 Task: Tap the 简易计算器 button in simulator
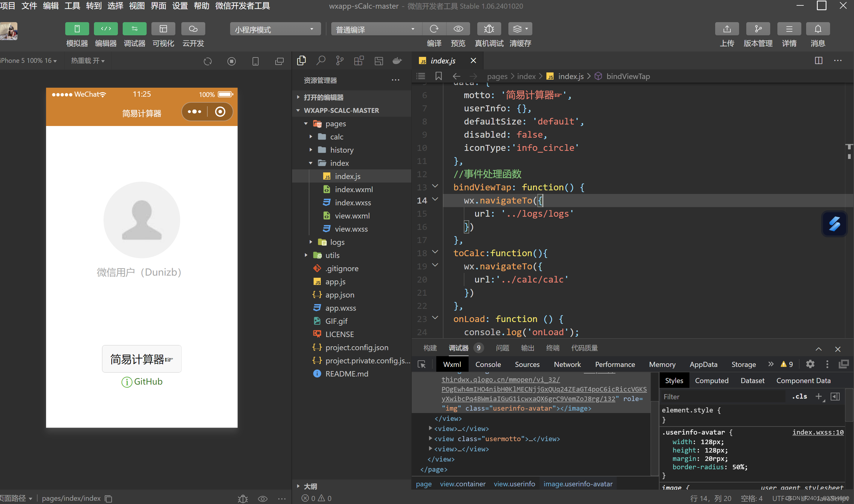[x=142, y=359]
